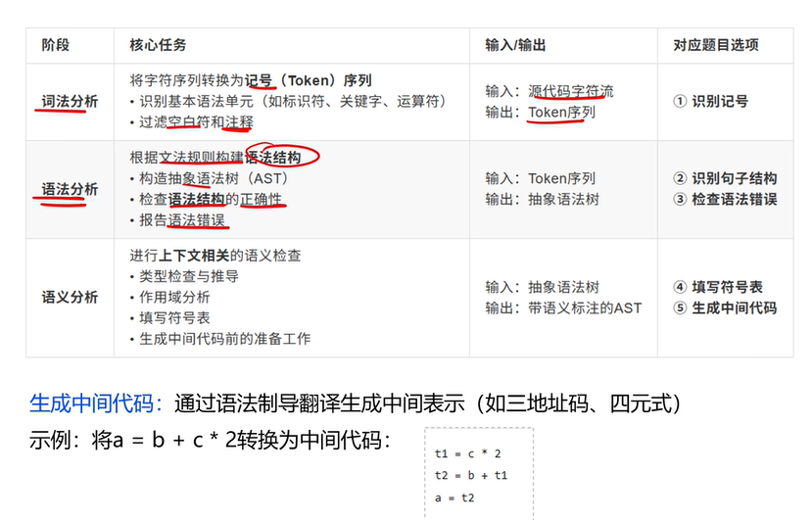The height and width of the screenshot is (520, 812).
Task: Click the bullet 识别基本语法单元
Action: click(288, 101)
